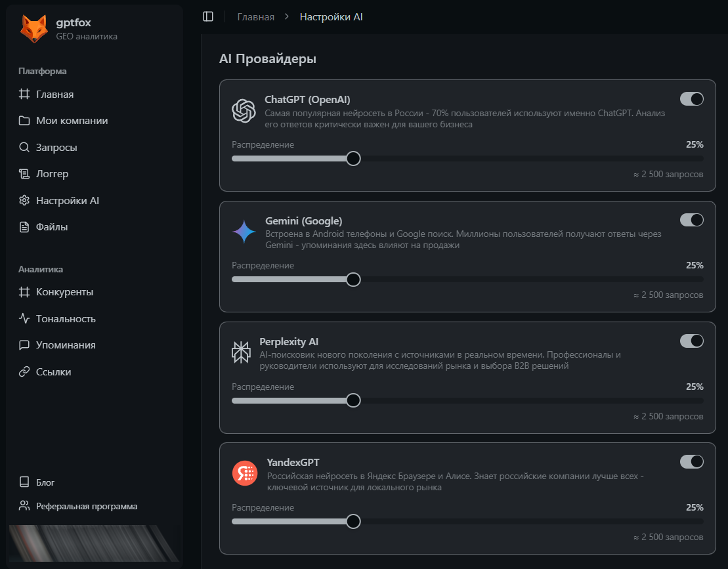Open the Реферальная программа link
This screenshot has width=728, height=569.
(x=87, y=506)
